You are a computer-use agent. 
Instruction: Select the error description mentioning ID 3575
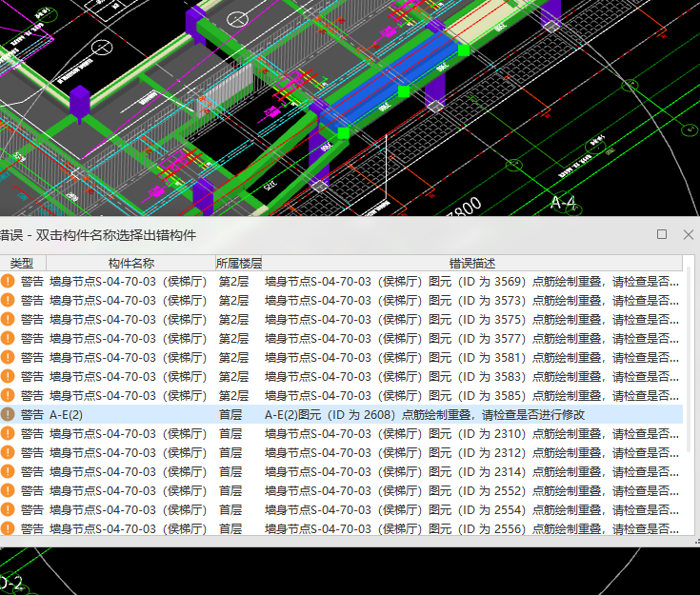coord(471,319)
